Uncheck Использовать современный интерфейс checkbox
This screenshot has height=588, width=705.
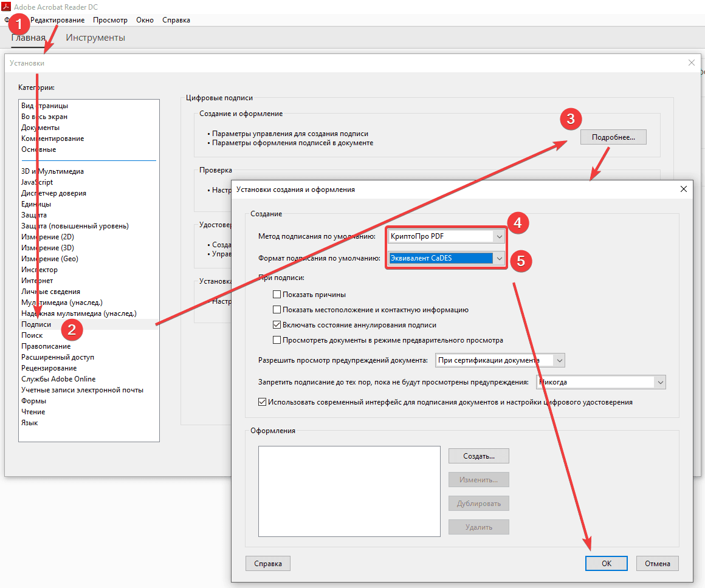coord(263,402)
